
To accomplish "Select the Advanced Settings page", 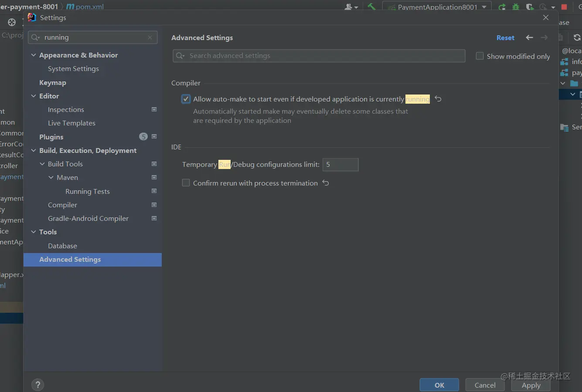I will tap(92, 260).
